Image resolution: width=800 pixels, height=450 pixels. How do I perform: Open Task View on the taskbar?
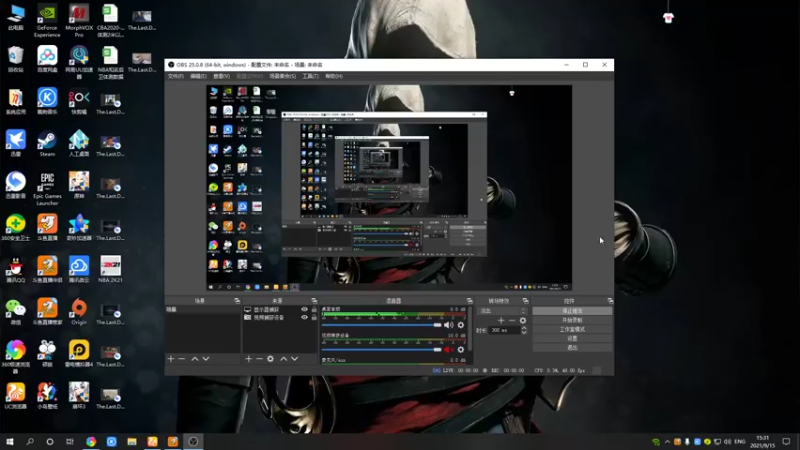click(70, 442)
